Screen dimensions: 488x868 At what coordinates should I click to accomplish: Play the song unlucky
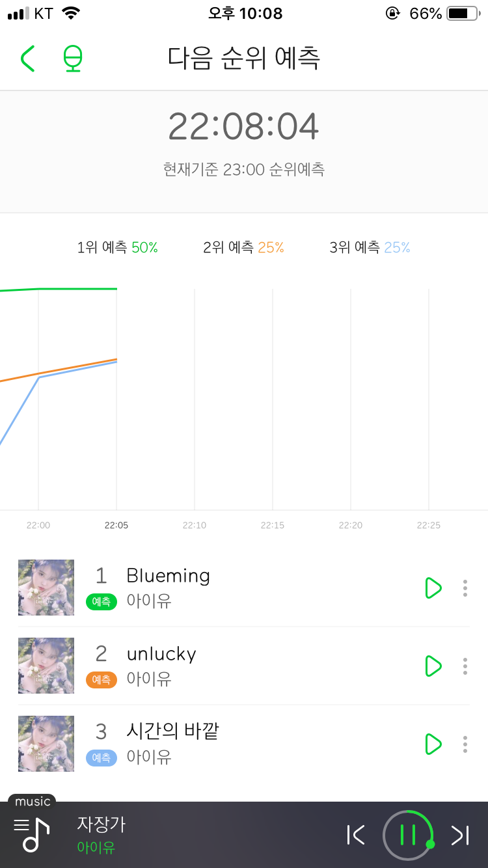click(x=433, y=666)
